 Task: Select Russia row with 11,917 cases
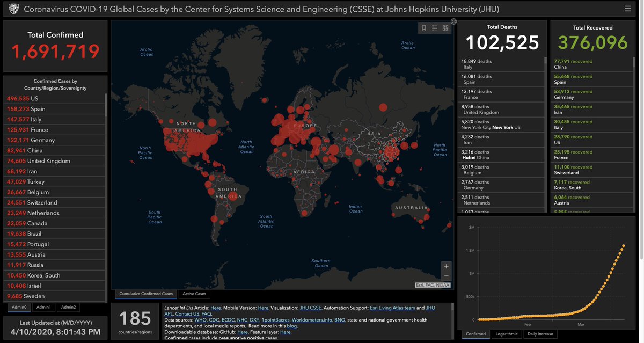coord(55,265)
